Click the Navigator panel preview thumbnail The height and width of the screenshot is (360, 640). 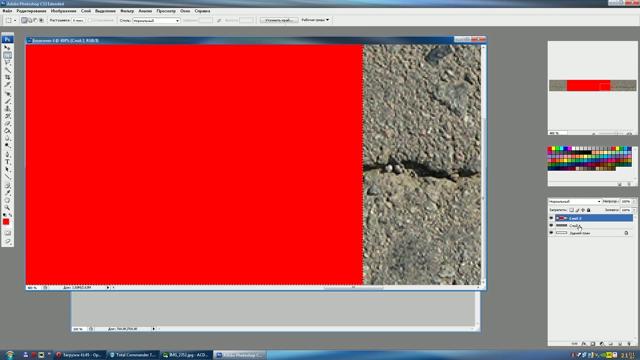click(x=592, y=86)
